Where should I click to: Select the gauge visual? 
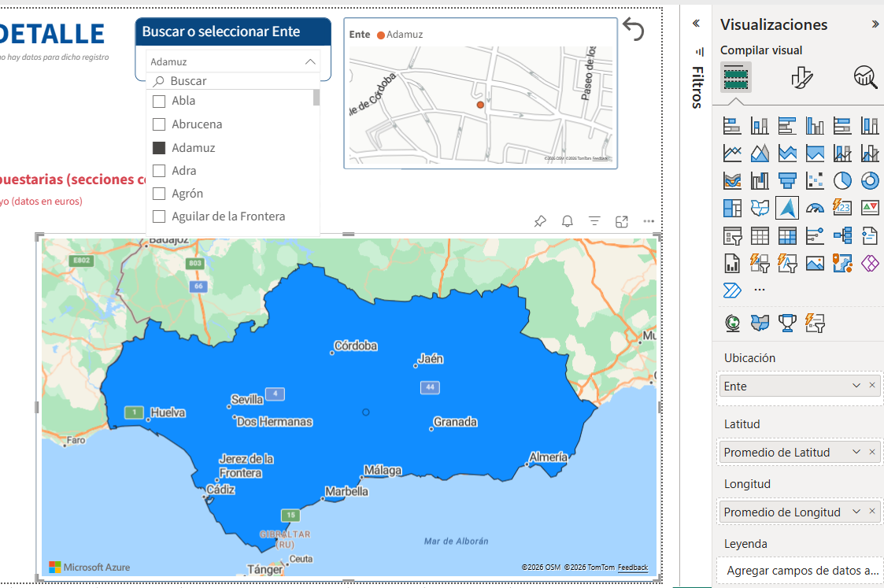(815, 208)
